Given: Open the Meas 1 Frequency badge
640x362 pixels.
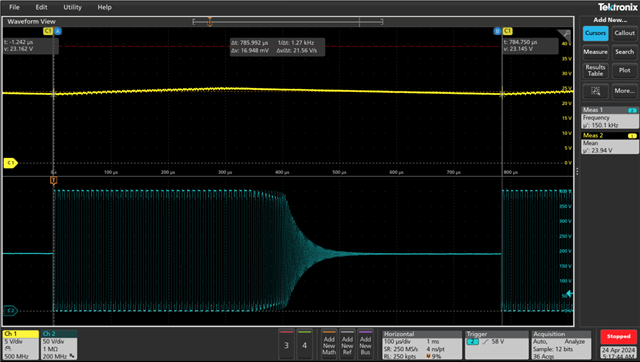Looking at the screenshot, I should (610, 118).
